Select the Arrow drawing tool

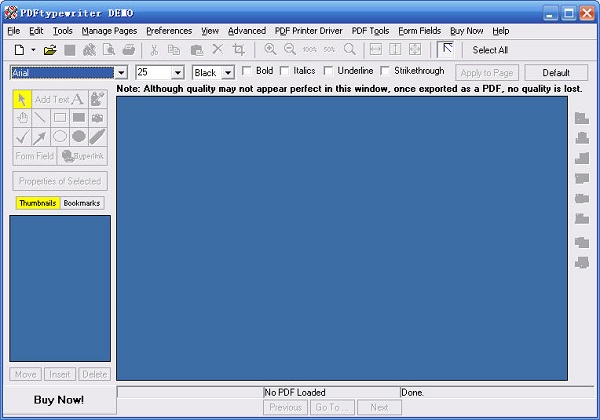pyautogui.click(x=41, y=137)
